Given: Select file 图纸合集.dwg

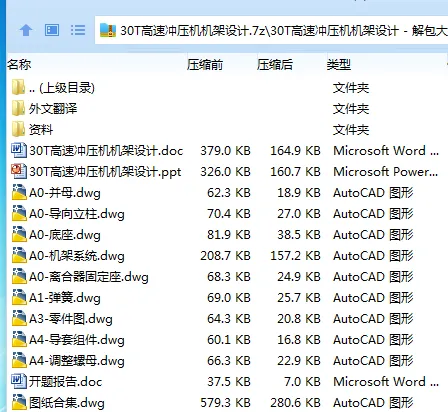Looking at the screenshot, I should [67, 403].
